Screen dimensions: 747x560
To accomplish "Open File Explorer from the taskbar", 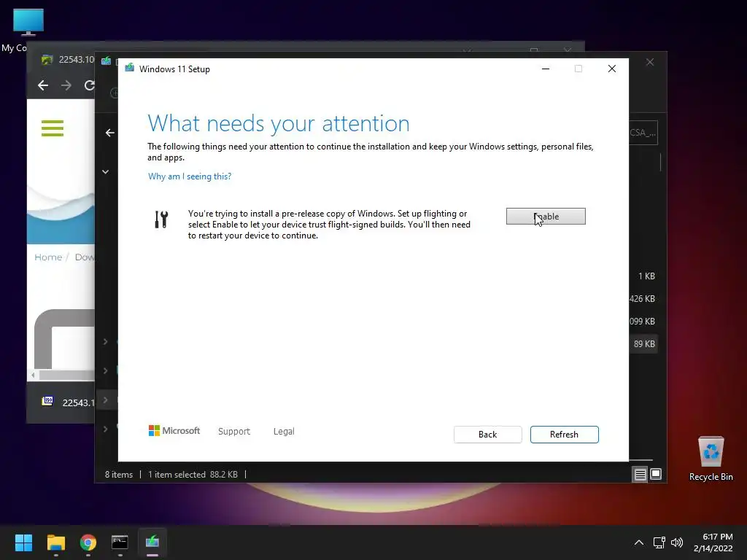I will click(55, 542).
